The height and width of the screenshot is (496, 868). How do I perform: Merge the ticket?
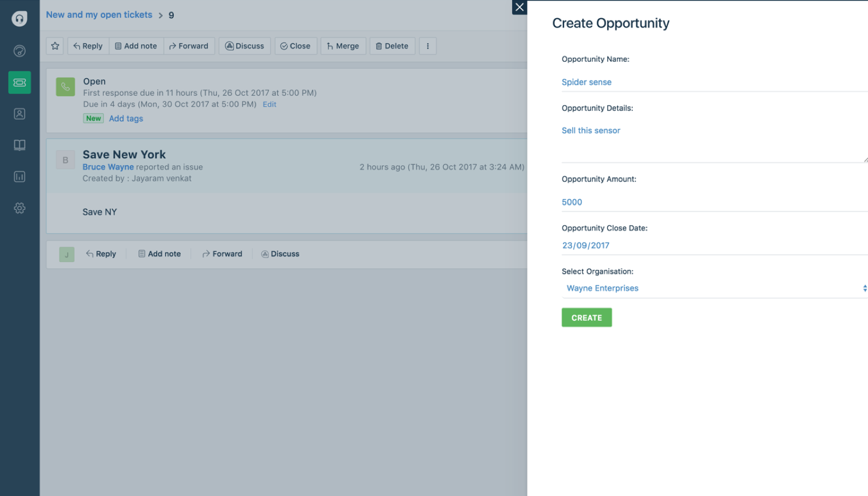point(343,46)
